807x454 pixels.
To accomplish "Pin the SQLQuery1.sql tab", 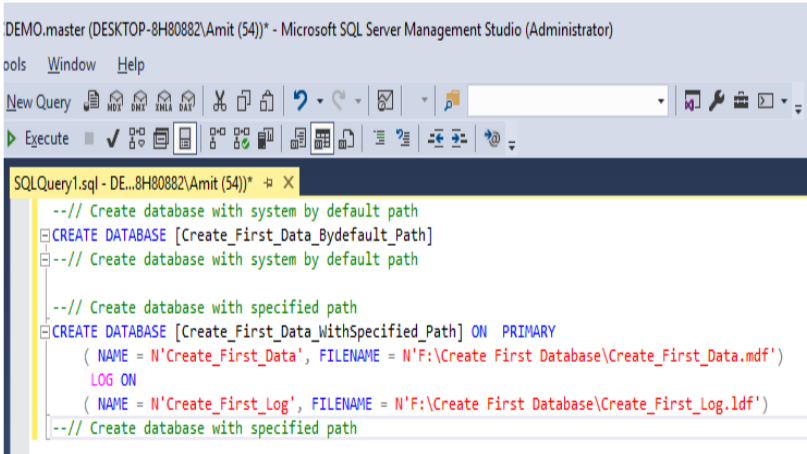I will (x=268, y=183).
